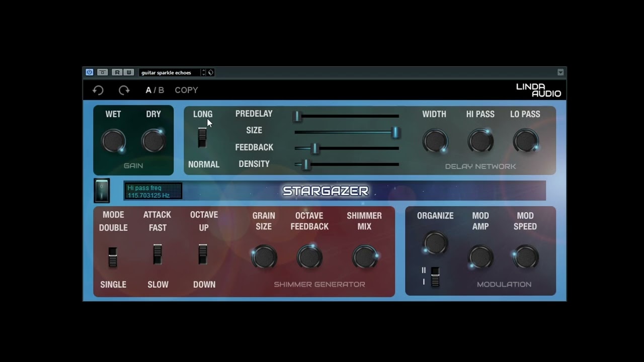This screenshot has height=362, width=644.
Task: Click the SINGLE mode label
Action: click(x=113, y=285)
